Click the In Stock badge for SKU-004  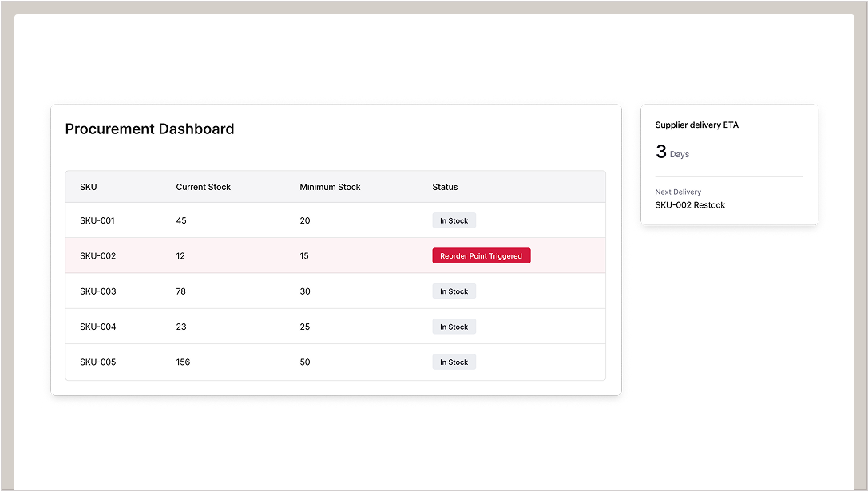coord(454,327)
